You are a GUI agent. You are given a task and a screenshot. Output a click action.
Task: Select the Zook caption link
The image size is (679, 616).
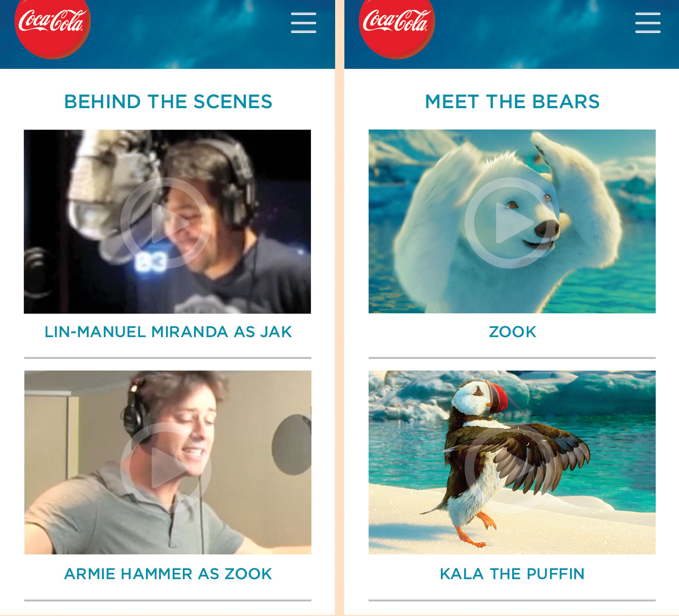(513, 332)
